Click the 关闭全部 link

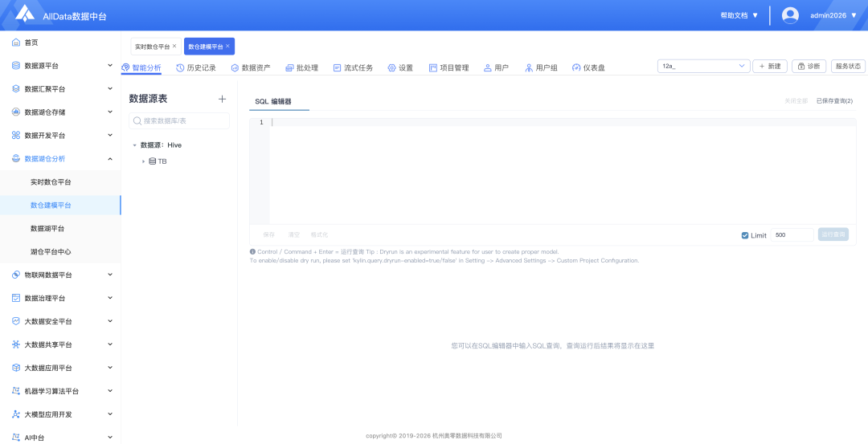tap(796, 101)
